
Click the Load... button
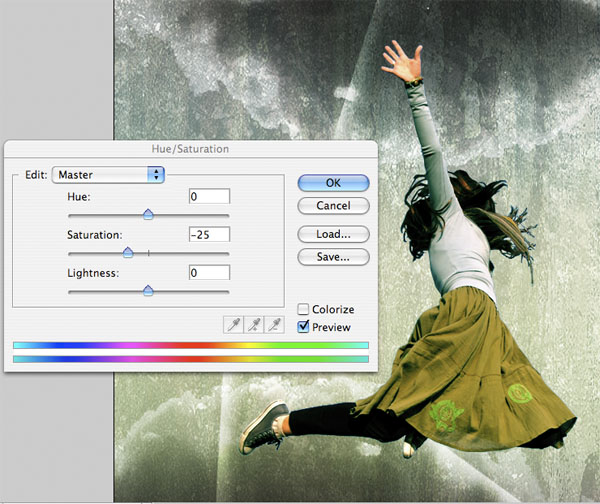click(x=333, y=234)
